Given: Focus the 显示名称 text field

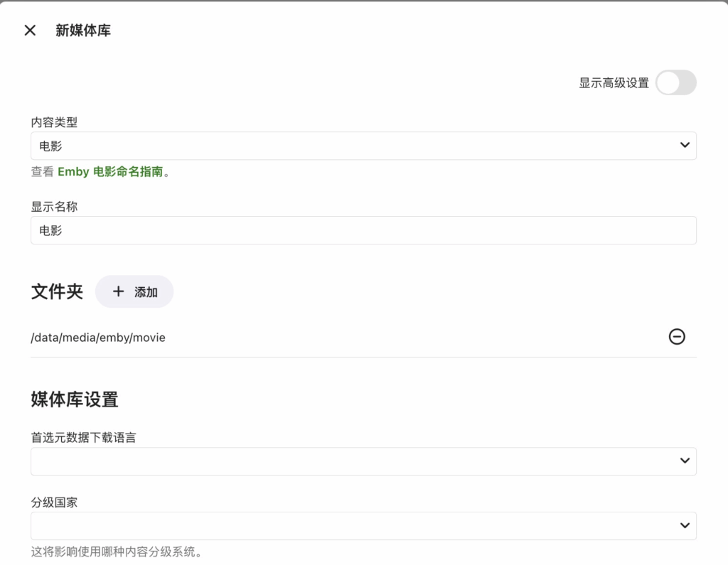Looking at the screenshot, I should coord(363,230).
